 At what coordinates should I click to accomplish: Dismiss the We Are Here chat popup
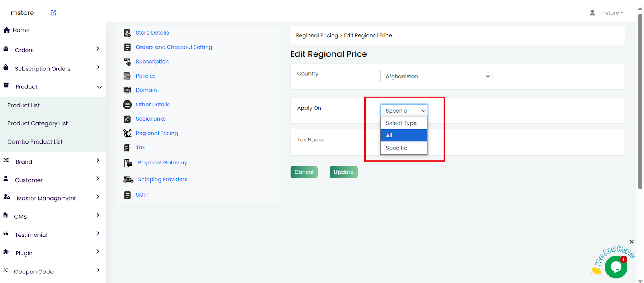pos(632,242)
